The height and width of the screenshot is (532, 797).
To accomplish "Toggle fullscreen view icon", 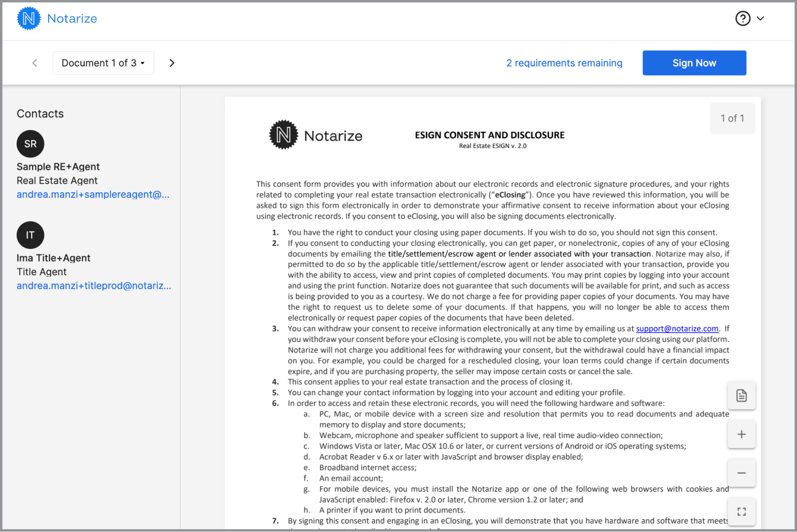I will pyautogui.click(x=741, y=512).
